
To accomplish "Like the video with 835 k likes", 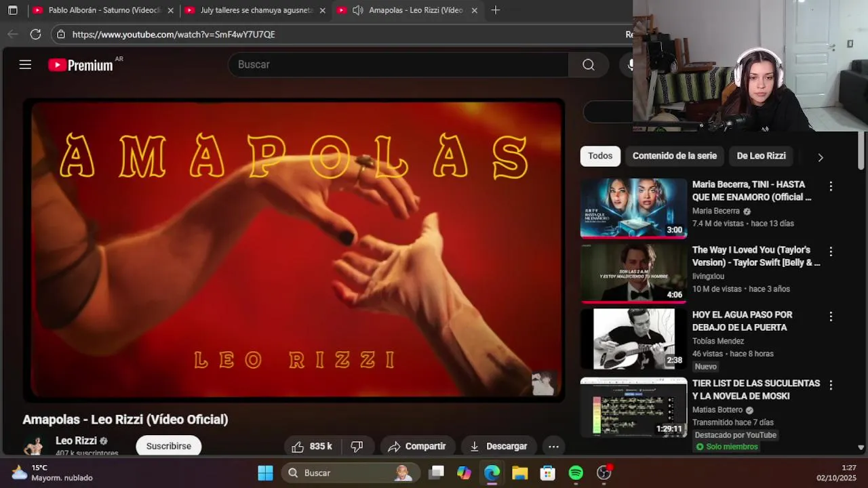I will pyautogui.click(x=312, y=446).
